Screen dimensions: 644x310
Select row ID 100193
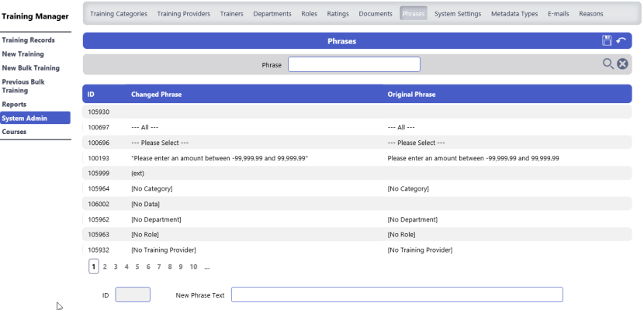pos(357,158)
